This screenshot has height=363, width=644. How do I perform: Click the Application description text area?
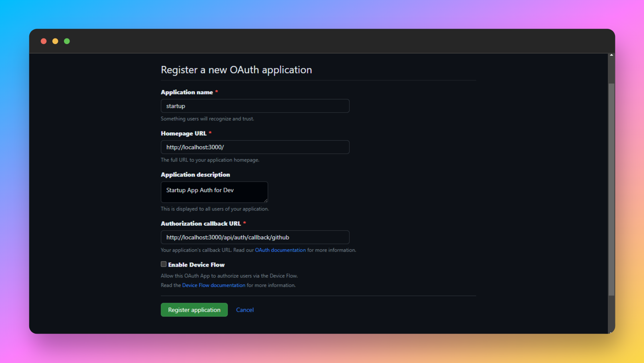214,192
